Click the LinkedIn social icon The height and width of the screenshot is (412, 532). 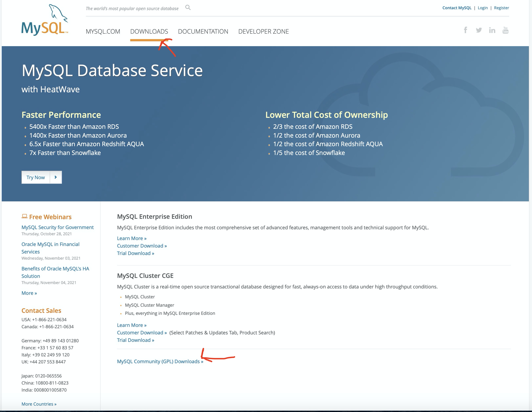[492, 30]
